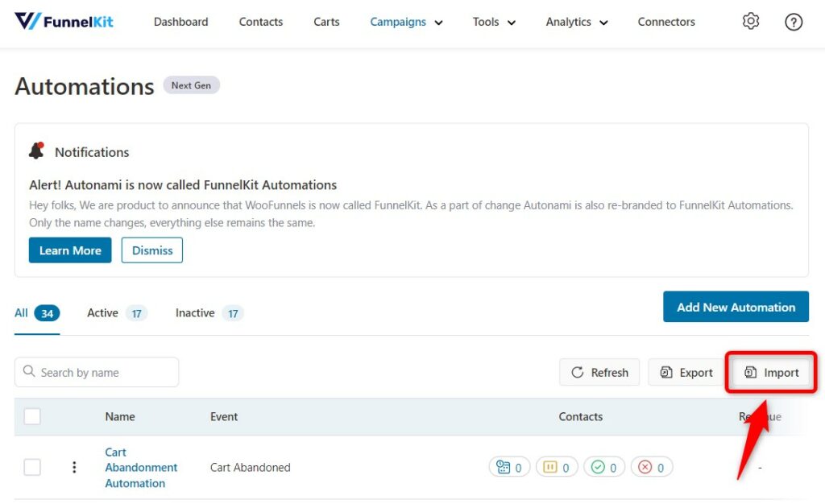Export the automations
Viewport: 825px width, 504px height.
click(x=686, y=372)
